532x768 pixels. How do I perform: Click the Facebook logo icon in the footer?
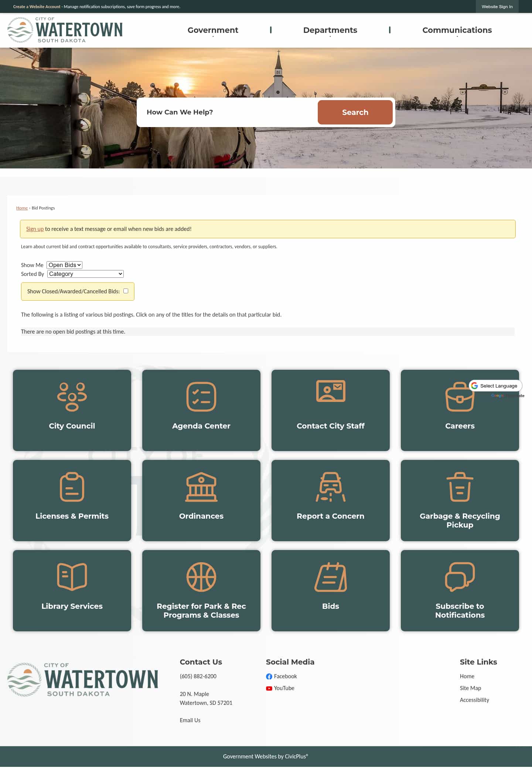pyautogui.click(x=269, y=676)
